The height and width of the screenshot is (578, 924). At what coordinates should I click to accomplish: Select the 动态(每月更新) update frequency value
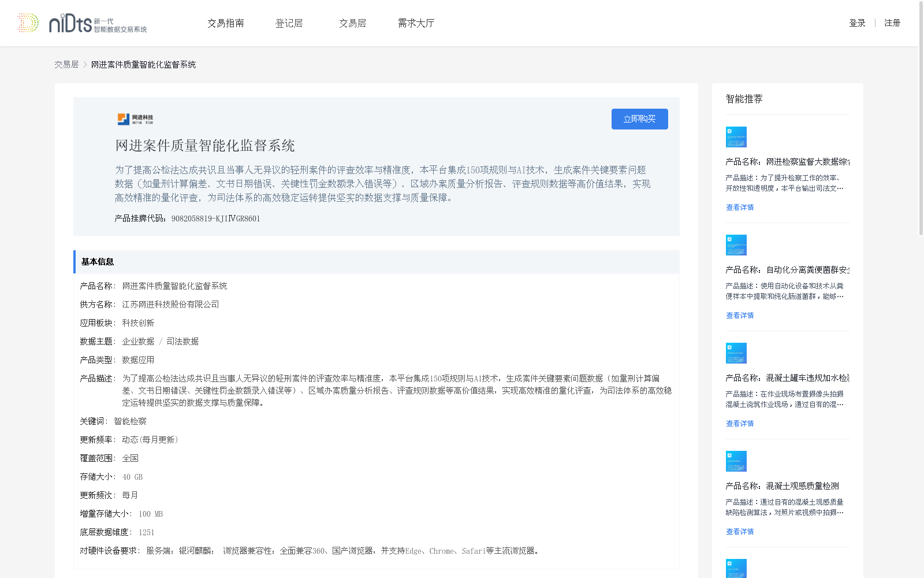point(150,440)
